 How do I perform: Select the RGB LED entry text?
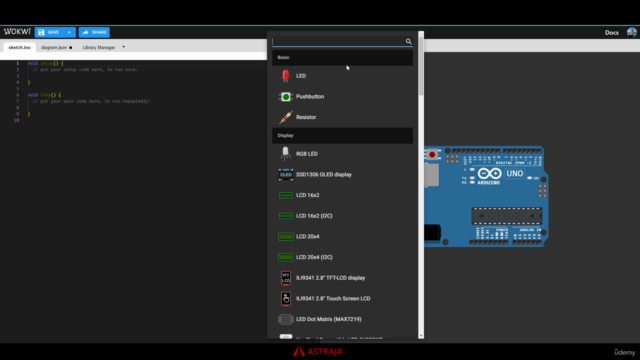pyautogui.click(x=307, y=154)
